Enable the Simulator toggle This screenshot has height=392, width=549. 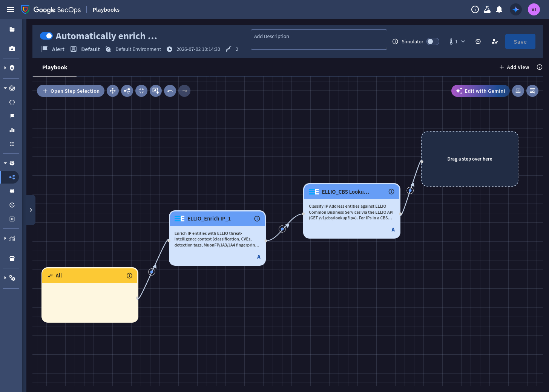click(x=433, y=41)
